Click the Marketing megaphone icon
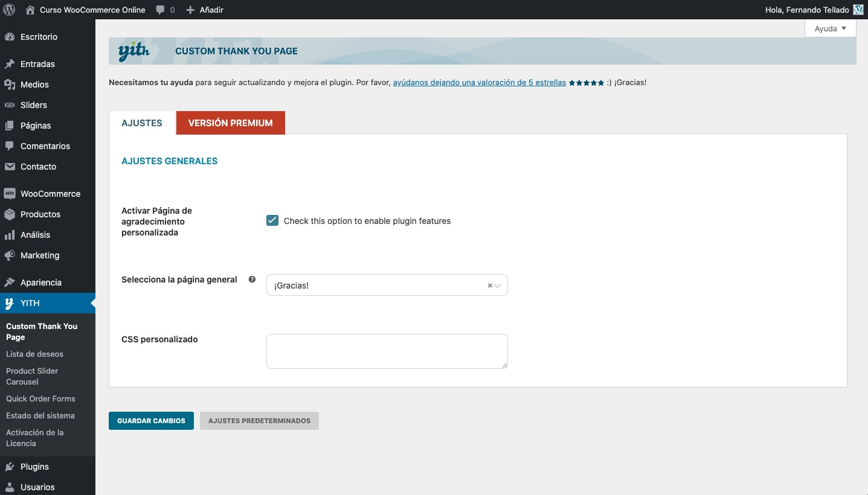 click(x=10, y=255)
